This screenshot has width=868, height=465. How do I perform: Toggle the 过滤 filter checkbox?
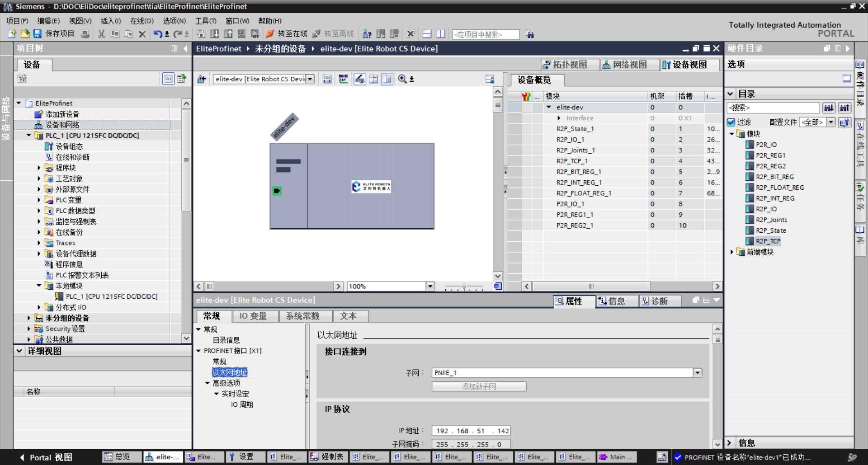click(x=731, y=122)
